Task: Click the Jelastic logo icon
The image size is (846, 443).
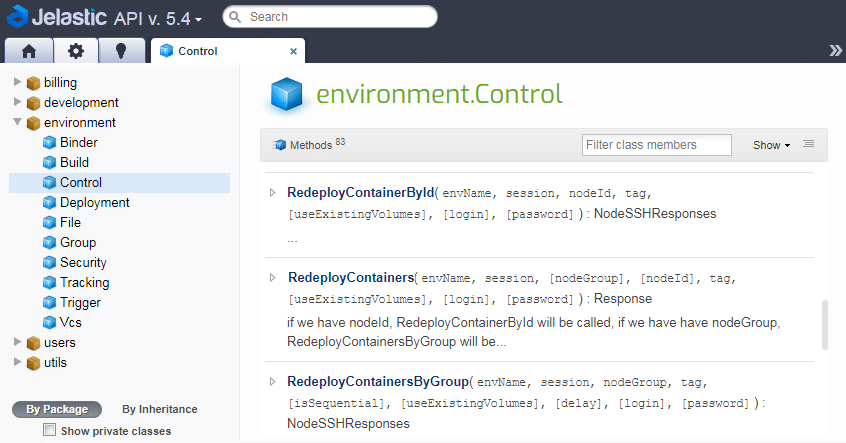Action: [x=17, y=16]
